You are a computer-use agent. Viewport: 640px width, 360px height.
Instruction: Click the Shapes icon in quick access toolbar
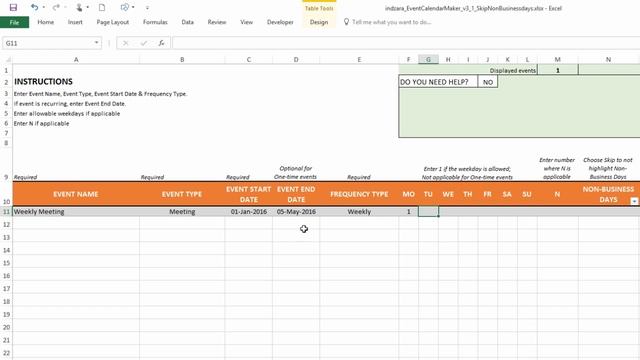click(x=124, y=7)
